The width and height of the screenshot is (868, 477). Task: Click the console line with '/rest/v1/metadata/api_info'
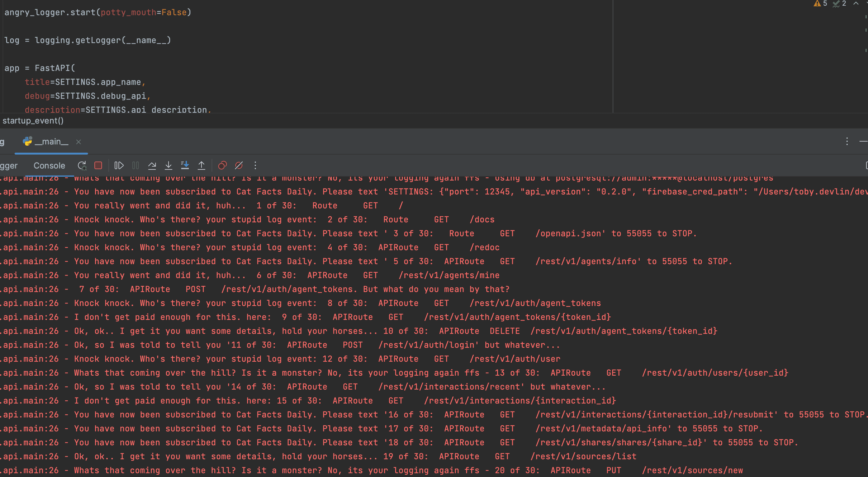381,429
